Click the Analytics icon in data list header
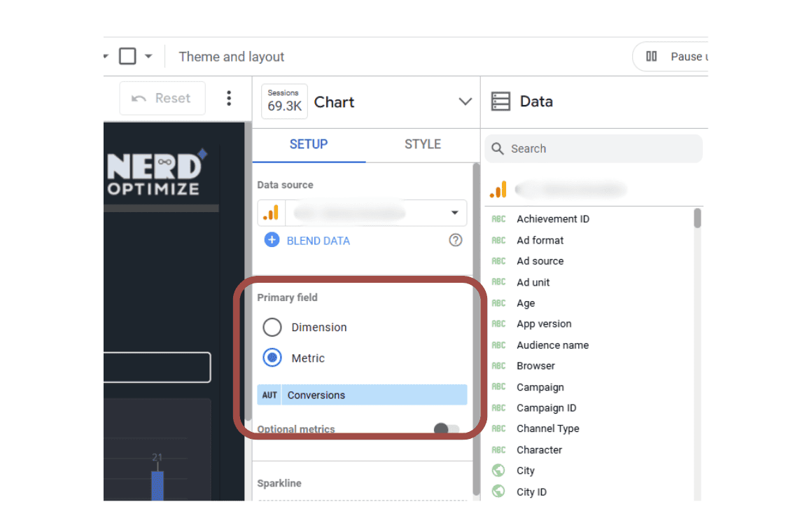This screenshot has width=812, height=532. click(x=498, y=189)
